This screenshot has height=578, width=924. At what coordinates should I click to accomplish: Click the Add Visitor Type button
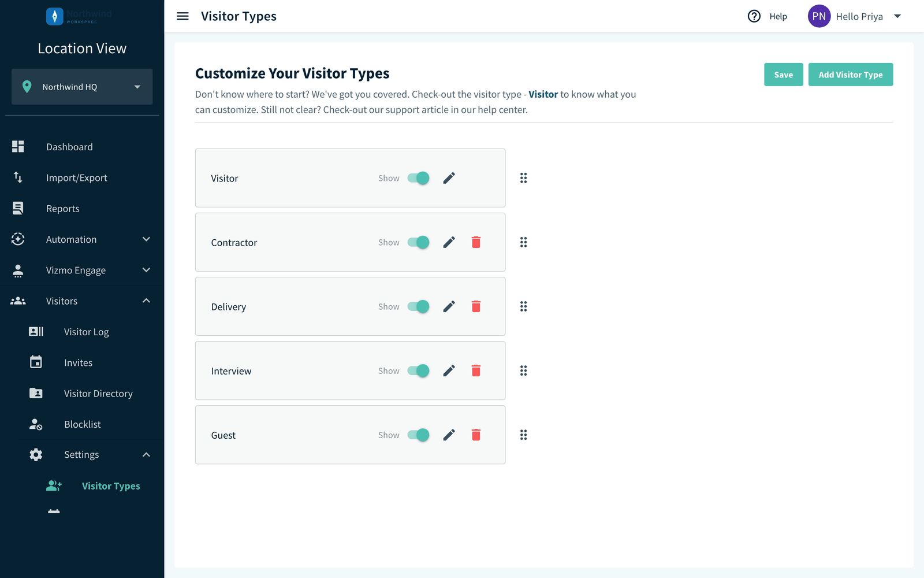(x=851, y=75)
